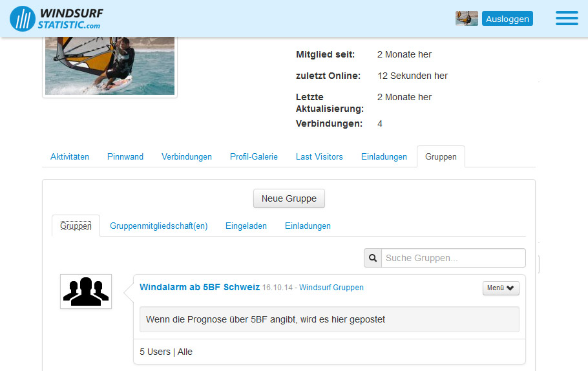Screen dimensions: 588x371
Task: Click the Windsurf Statistic logo
Action: coord(56,18)
